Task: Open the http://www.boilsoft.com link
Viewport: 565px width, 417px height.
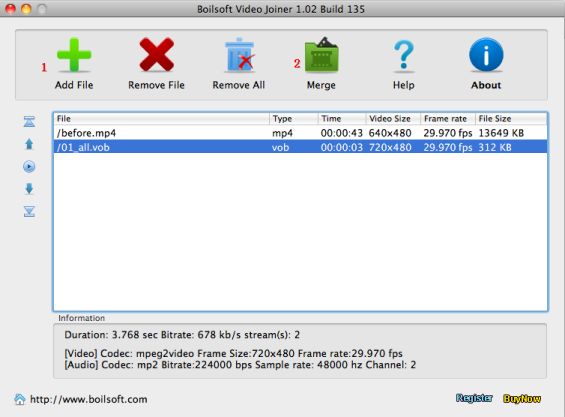Action: point(89,399)
